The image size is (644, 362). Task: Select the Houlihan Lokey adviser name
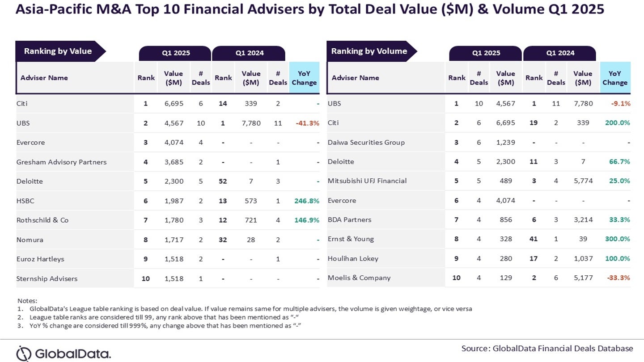pos(353,258)
